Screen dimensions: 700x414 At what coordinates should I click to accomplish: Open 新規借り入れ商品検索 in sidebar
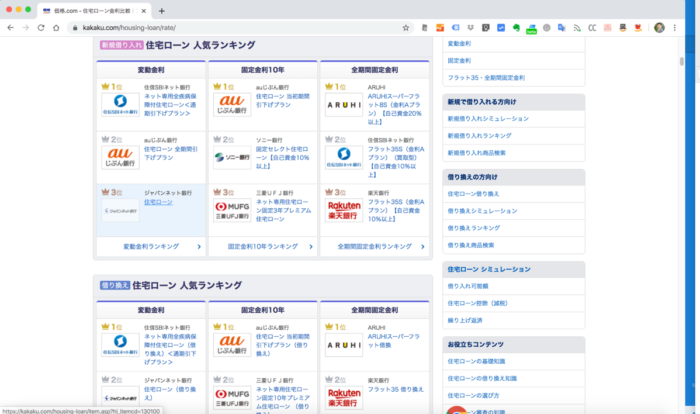476,153
